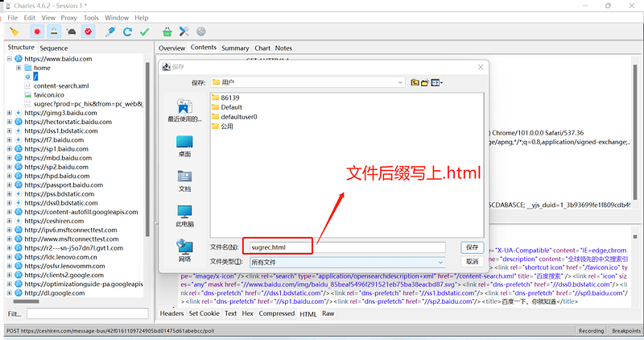
Task: Click the 保存 save button
Action: coord(472,247)
